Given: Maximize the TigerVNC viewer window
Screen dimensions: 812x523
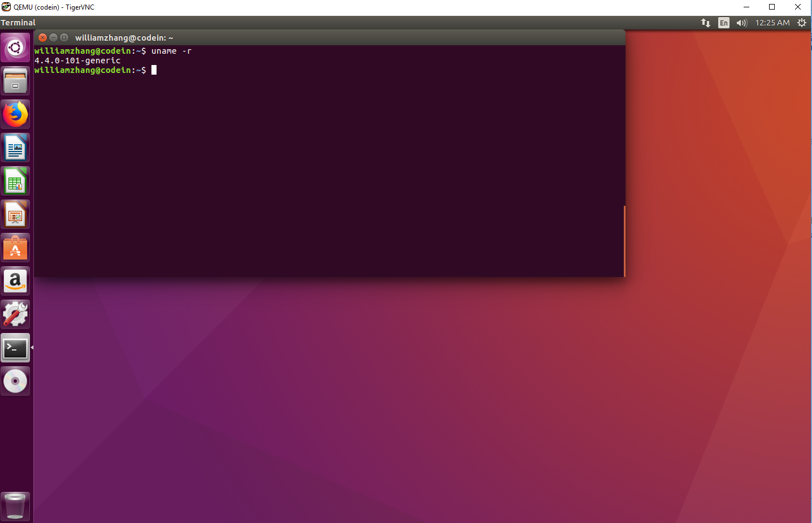Looking at the screenshot, I should pyautogui.click(x=772, y=7).
